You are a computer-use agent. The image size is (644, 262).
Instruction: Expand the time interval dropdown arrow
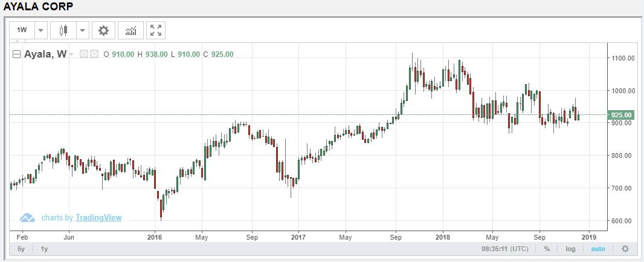pos(40,30)
